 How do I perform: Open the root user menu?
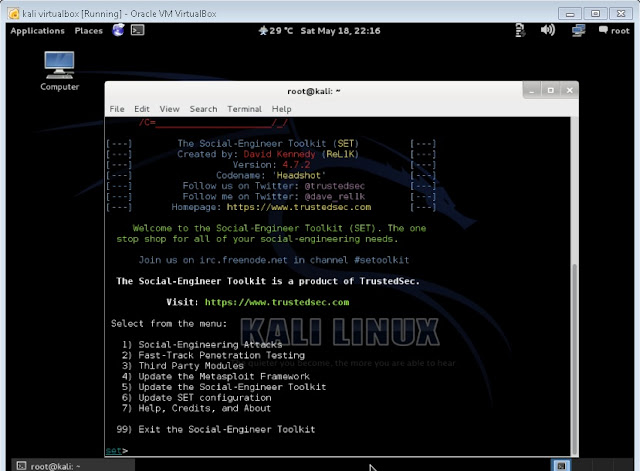coord(614,31)
